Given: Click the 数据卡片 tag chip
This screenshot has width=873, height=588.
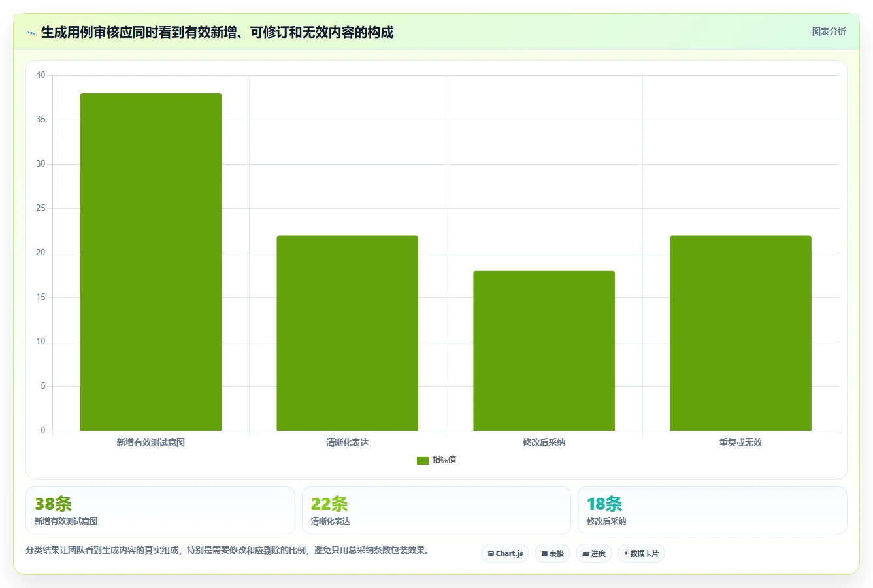Looking at the screenshot, I should [641, 553].
